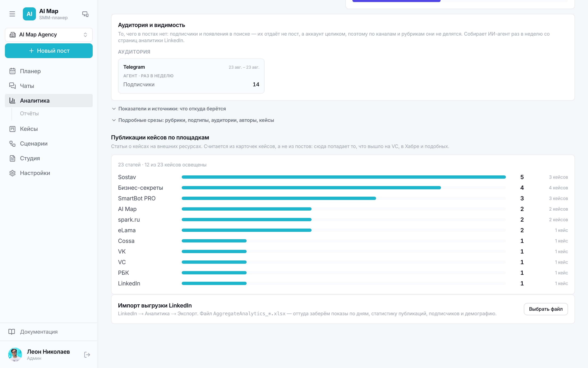Open the Отчёты submenu item

[x=29, y=113]
